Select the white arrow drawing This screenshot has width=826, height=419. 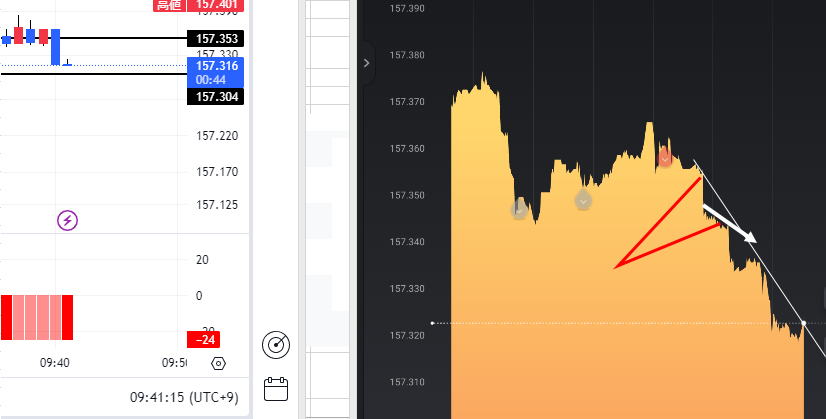730,223
